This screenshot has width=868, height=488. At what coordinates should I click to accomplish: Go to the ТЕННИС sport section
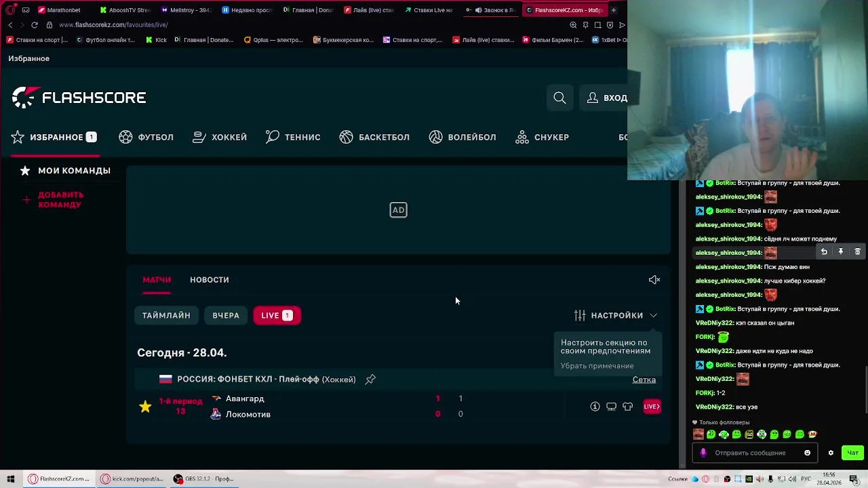(293, 137)
